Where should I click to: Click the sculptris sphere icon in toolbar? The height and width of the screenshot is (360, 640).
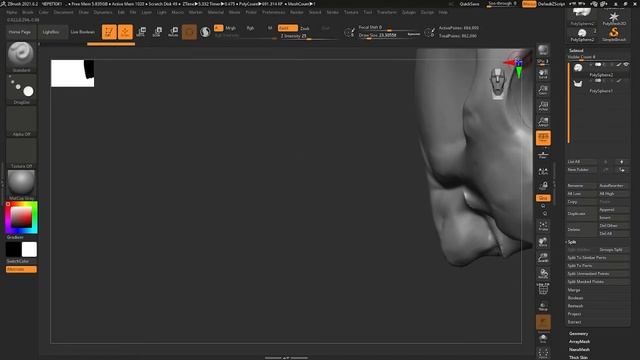click(205, 32)
